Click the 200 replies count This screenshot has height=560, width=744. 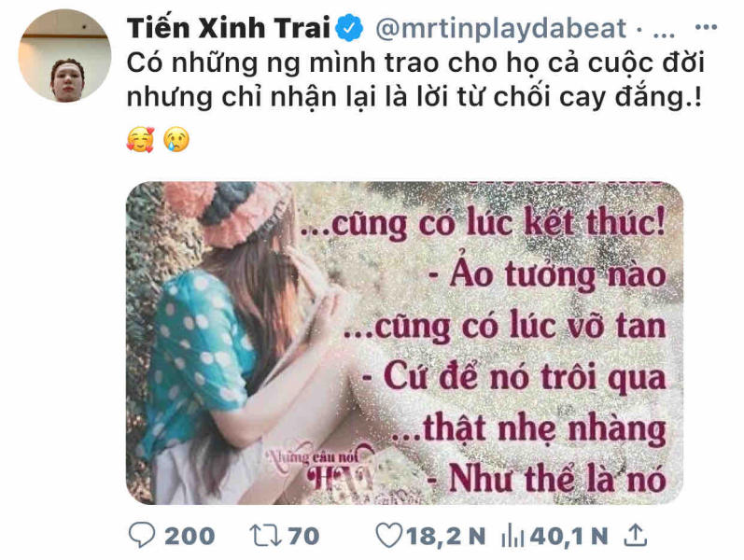(190, 536)
